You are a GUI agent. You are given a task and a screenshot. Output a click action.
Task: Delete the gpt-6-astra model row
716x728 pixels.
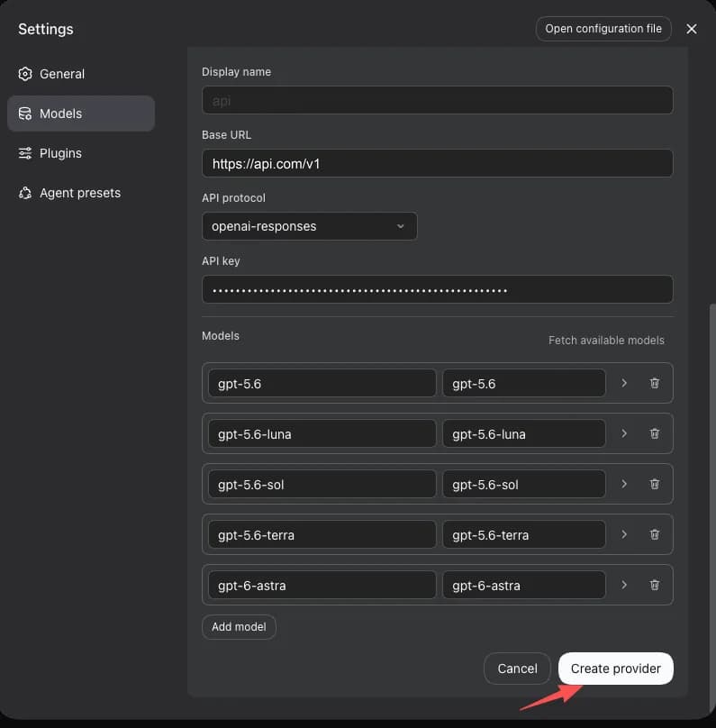(654, 585)
